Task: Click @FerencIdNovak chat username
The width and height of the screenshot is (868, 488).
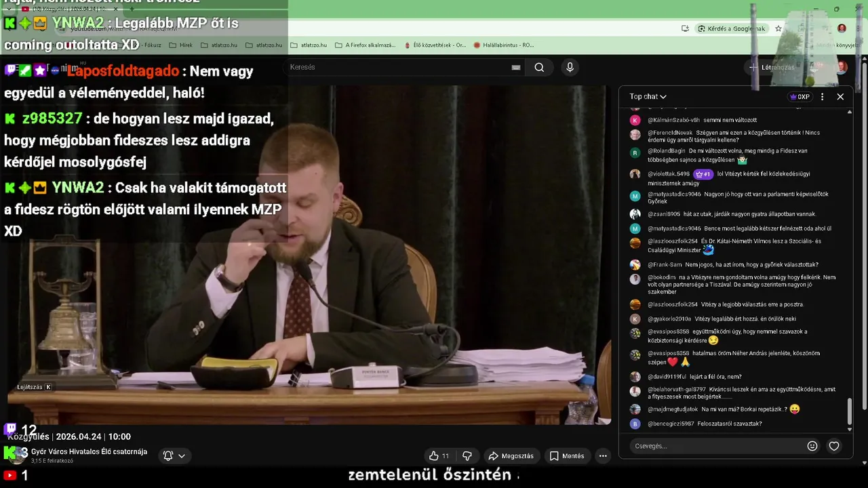Action: tap(670, 133)
